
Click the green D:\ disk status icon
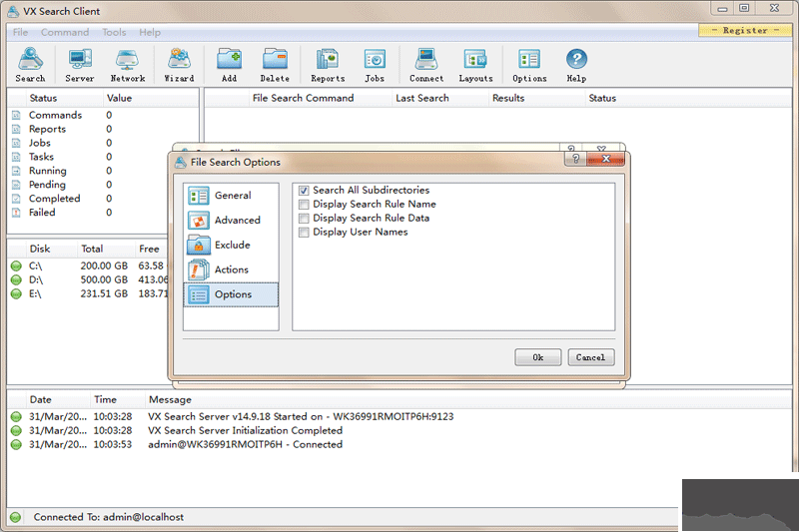pos(16,279)
